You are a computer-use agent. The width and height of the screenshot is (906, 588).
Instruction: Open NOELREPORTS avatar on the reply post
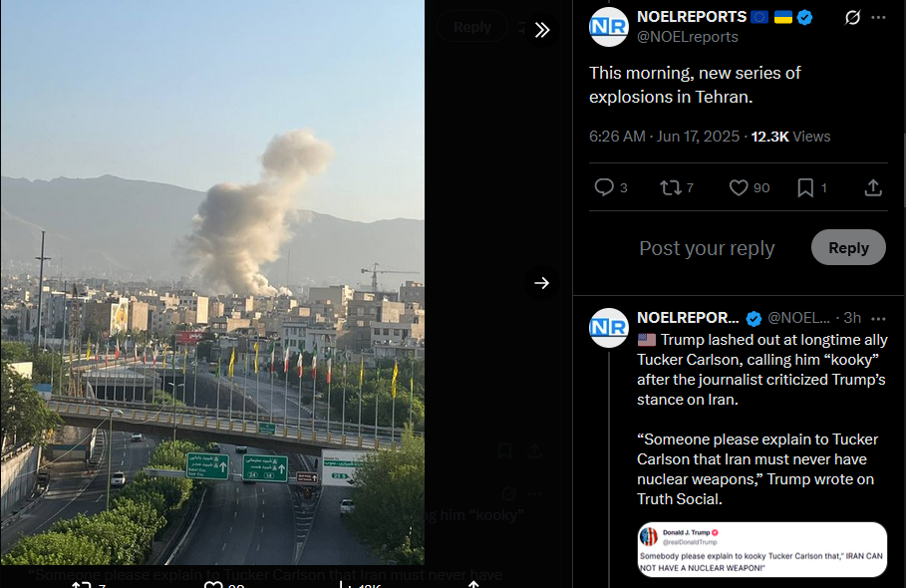click(x=608, y=328)
